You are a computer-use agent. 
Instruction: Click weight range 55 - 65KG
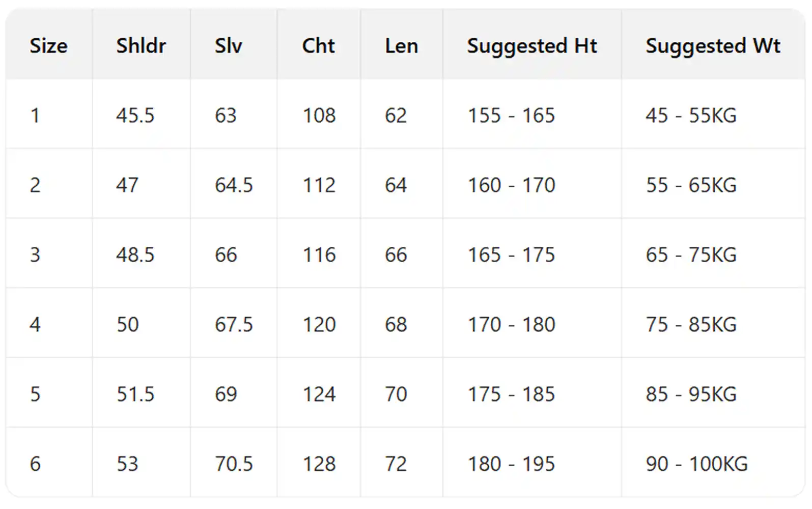(x=691, y=185)
